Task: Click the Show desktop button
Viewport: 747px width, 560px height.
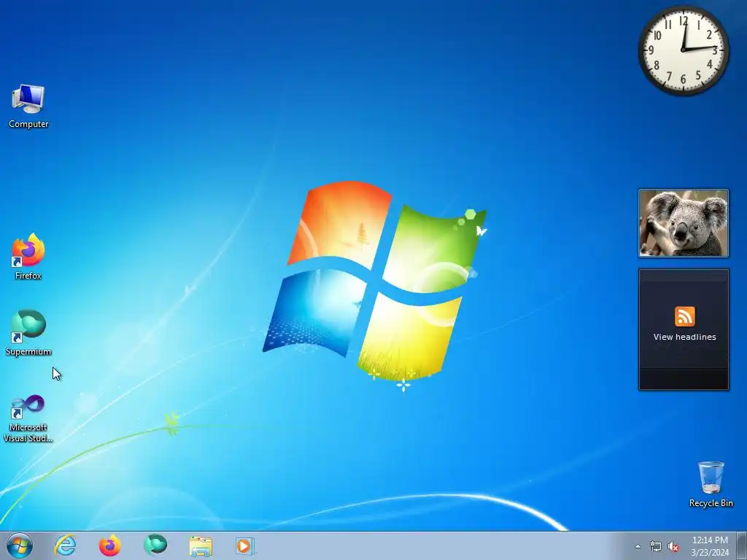Action: coord(741,546)
